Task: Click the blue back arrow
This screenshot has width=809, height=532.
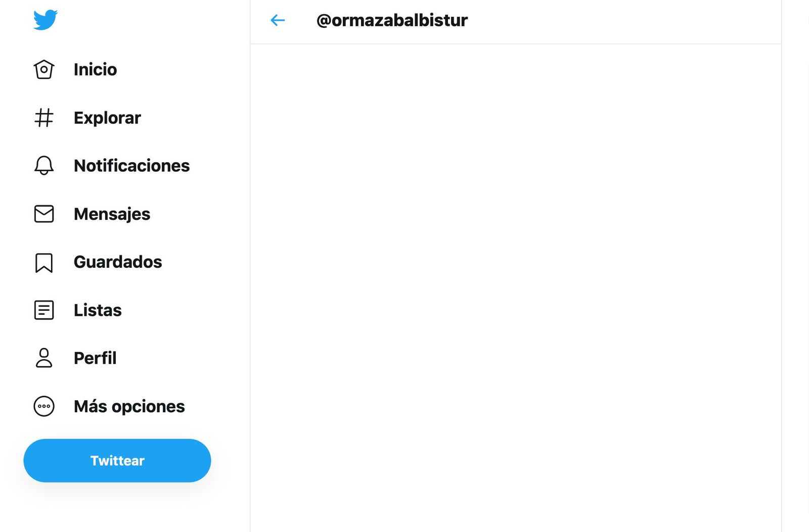Action: pos(277,20)
